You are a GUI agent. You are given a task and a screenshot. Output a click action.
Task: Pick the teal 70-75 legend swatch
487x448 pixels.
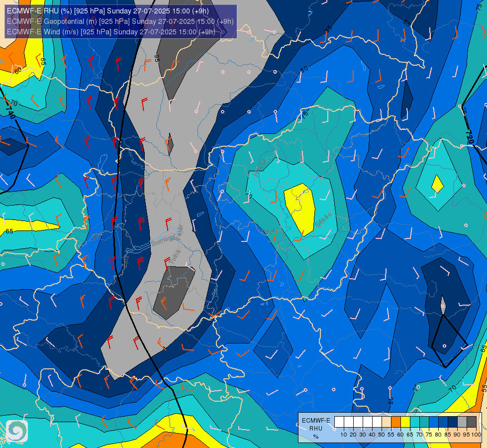pos(424,422)
